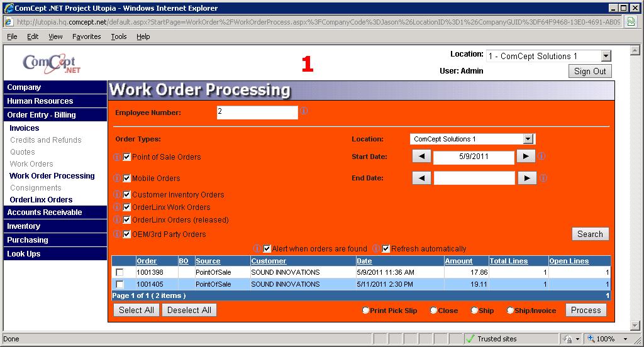Open the Inventory navigation section
Viewport: 644px width, 347px height.
tap(24, 226)
